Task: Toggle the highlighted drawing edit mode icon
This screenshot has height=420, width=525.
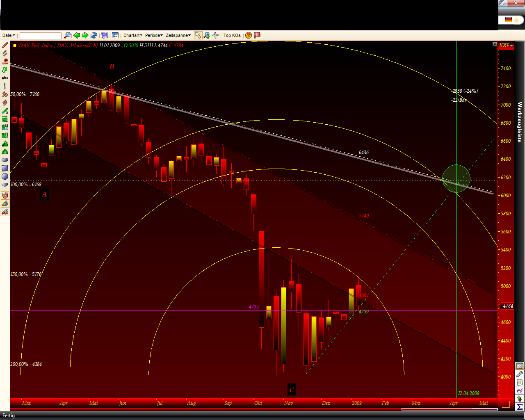Action: click(x=5, y=203)
